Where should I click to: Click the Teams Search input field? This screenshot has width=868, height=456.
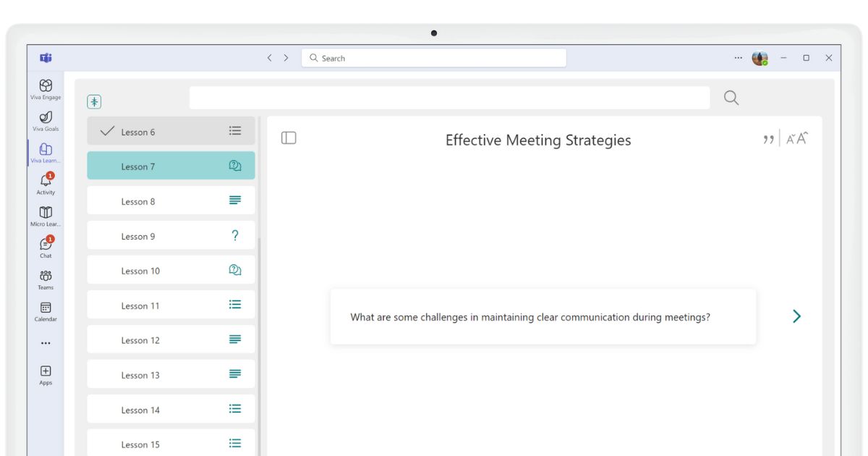434,58
